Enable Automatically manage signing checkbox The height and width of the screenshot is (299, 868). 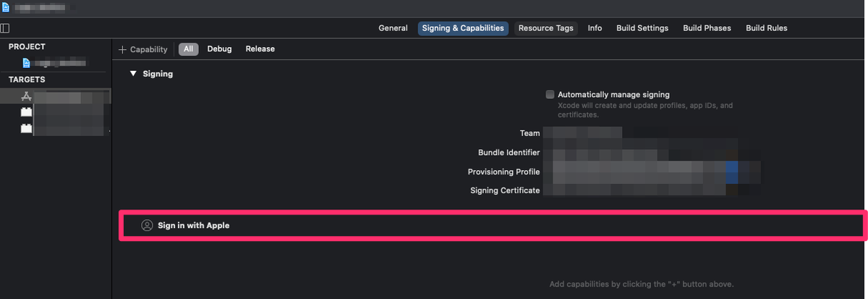550,94
